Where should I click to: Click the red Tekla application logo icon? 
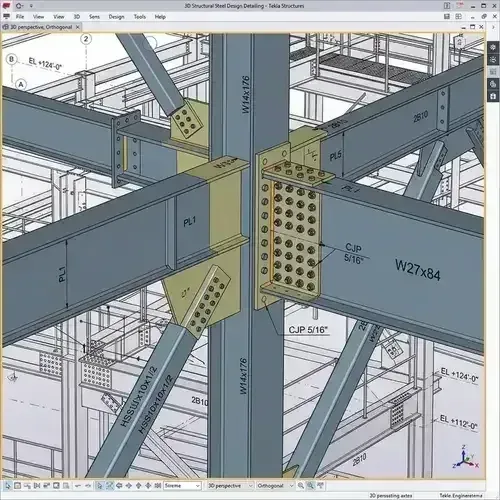[7, 5]
